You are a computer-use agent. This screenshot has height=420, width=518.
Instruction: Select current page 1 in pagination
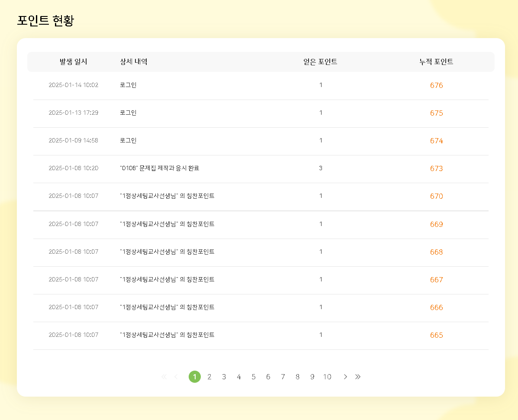pos(195,377)
